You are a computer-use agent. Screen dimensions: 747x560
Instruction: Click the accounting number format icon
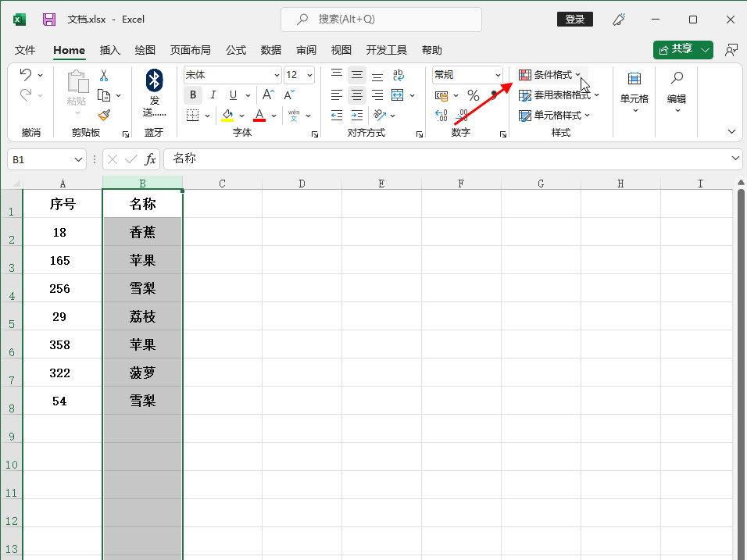point(441,95)
